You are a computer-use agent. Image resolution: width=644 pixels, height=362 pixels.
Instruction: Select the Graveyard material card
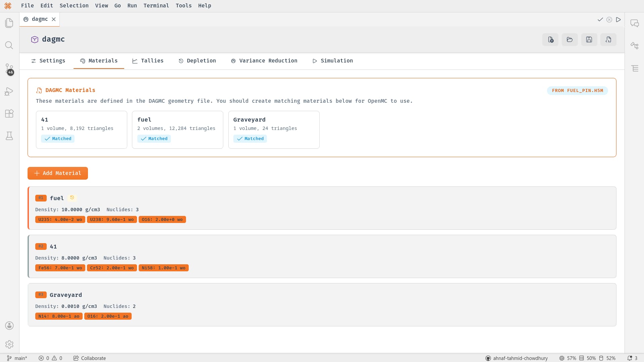[x=322, y=305]
